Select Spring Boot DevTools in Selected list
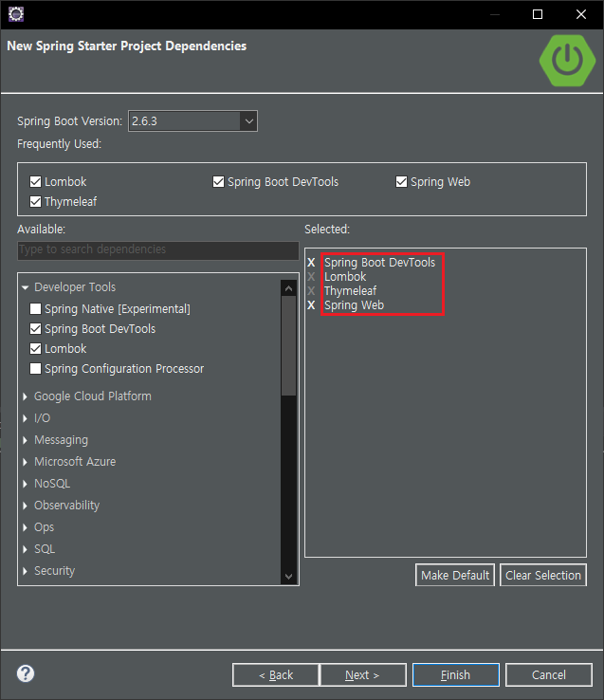604x700 pixels. point(379,263)
